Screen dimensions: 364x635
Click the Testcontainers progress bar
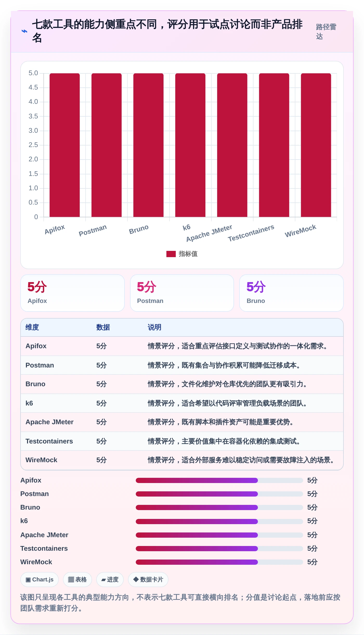tap(219, 549)
